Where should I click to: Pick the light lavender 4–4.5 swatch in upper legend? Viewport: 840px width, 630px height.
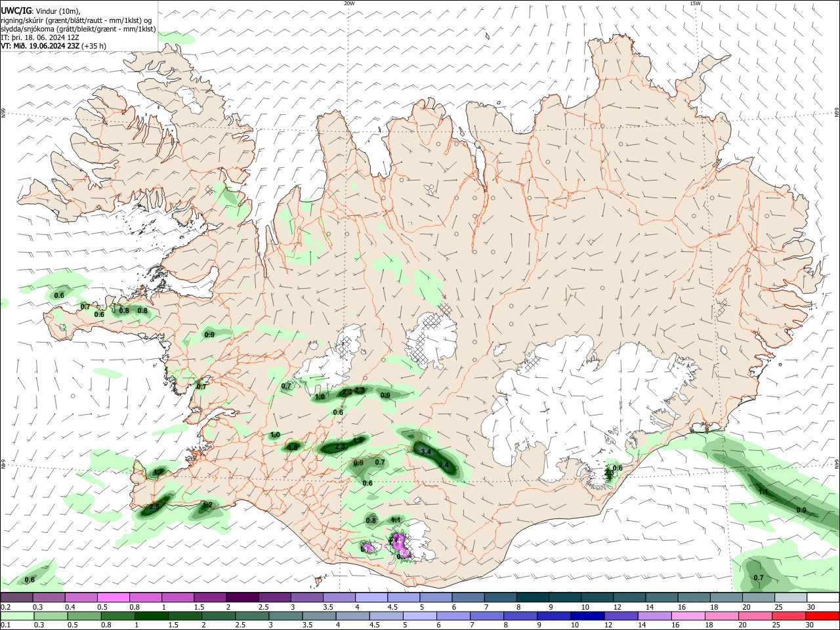click(x=371, y=597)
